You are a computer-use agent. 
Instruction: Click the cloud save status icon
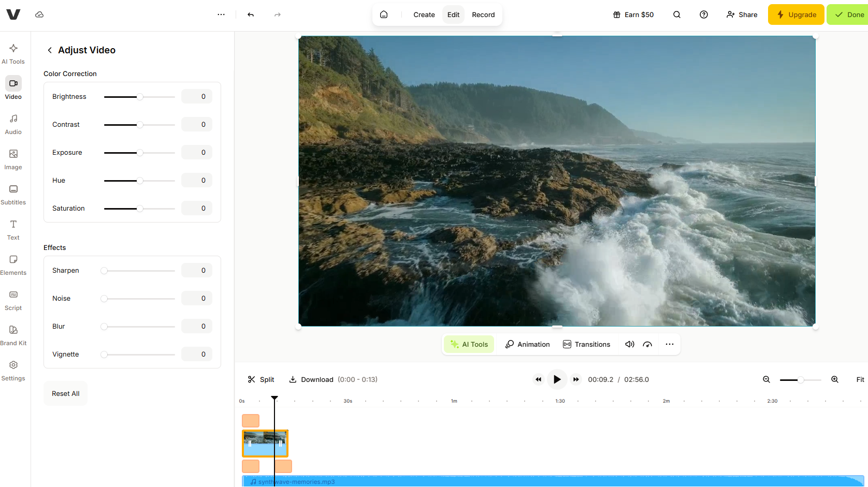point(39,14)
